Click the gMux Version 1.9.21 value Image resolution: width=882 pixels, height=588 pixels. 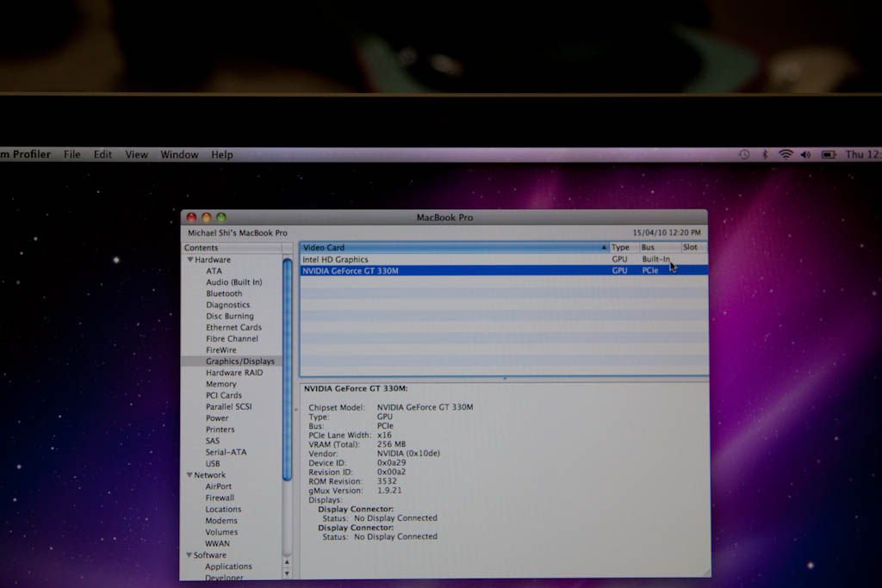click(389, 490)
